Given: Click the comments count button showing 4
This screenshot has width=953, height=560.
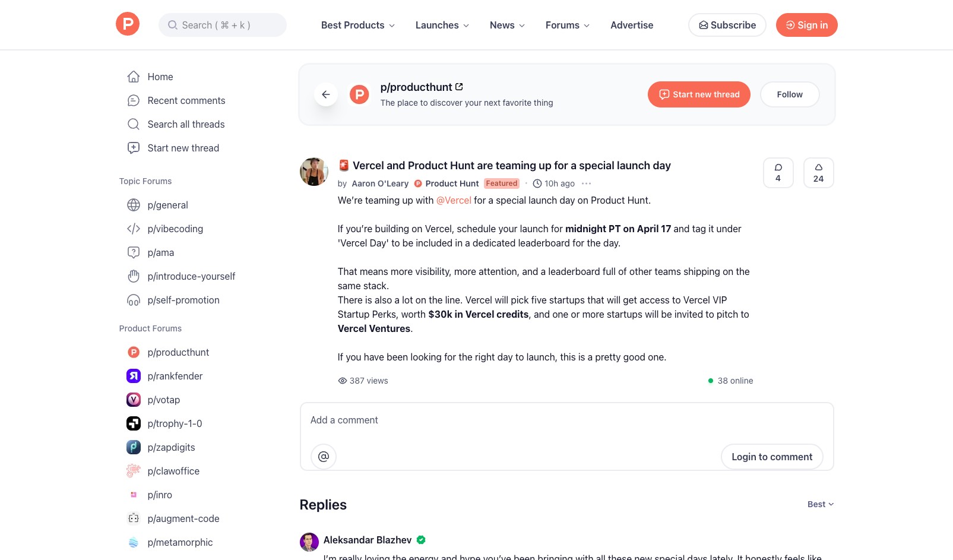Looking at the screenshot, I should [778, 173].
